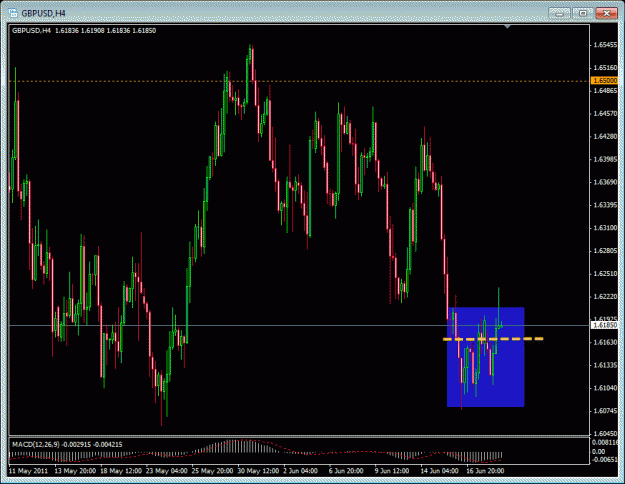Screen dimensions: 625x484
Task: Click the 1.63985 price scale value
Action: 605,159
